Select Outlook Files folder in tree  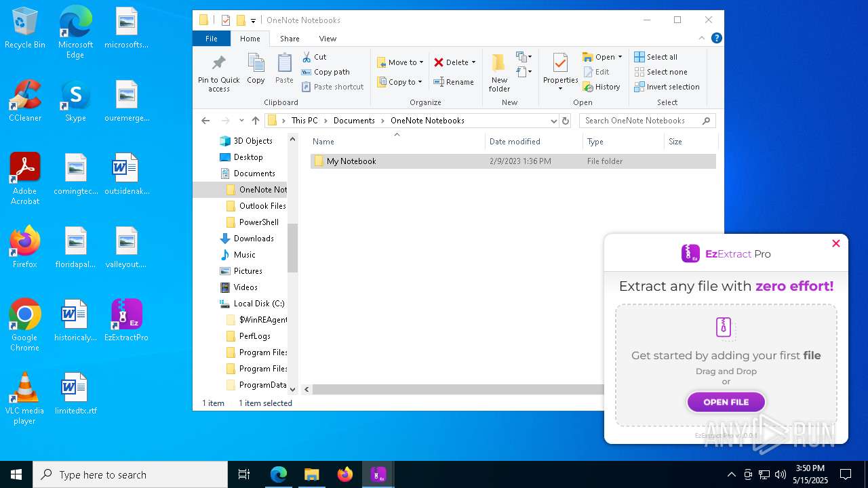click(x=256, y=206)
